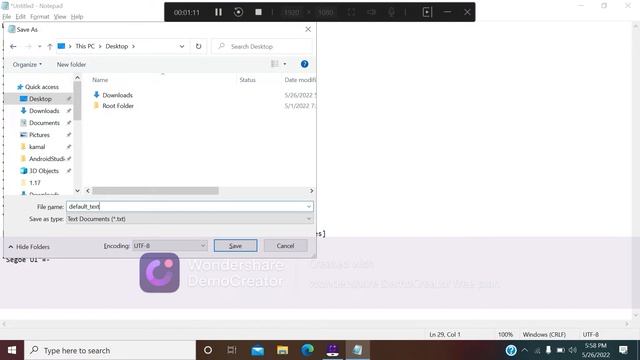Switch to Notepad taskbar icon
Screen dimensions: 640x360
358,350
